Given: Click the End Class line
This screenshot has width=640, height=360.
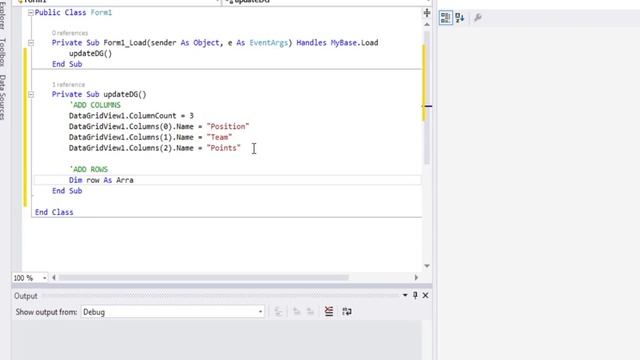Looking at the screenshot, I should click(x=54, y=212).
